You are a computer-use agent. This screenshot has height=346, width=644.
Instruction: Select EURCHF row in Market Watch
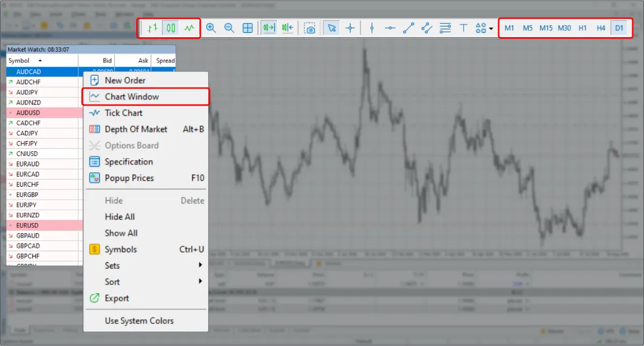(x=45, y=184)
